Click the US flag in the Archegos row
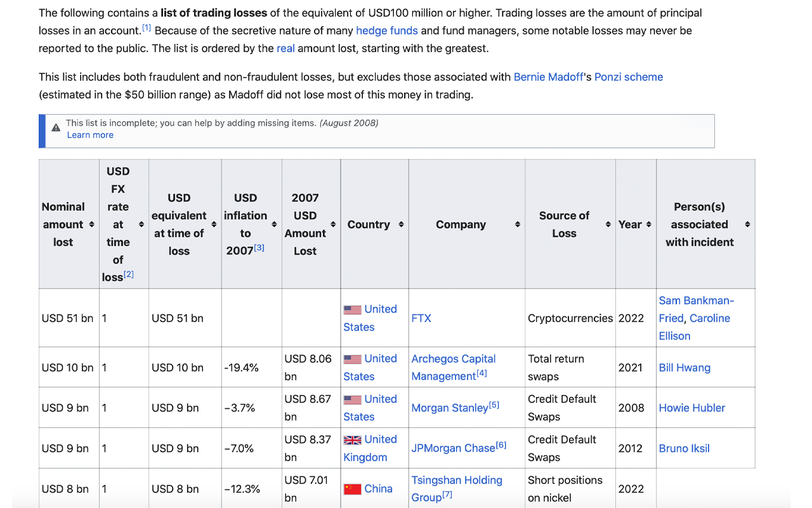Viewport: 812px width, 508px height. 353,358
